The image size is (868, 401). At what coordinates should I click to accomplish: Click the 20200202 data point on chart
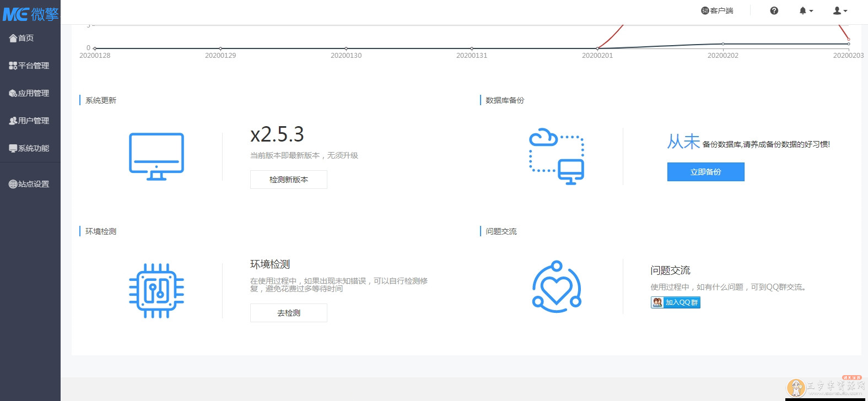[x=723, y=44]
